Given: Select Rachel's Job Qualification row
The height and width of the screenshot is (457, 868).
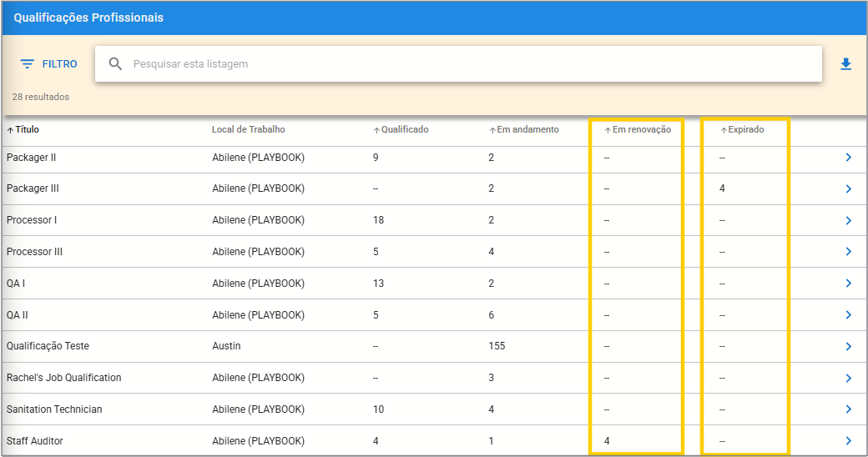Looking at the screenshot, I should pos(64,378).
